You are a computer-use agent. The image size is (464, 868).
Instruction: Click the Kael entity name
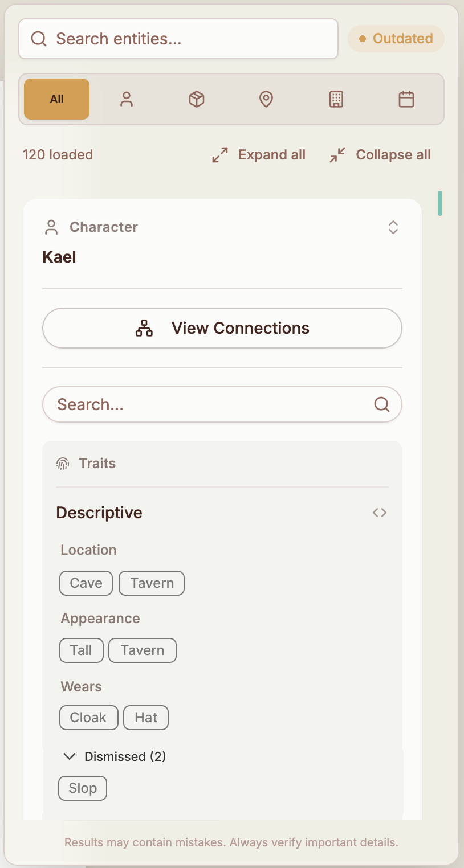[59, 257]
